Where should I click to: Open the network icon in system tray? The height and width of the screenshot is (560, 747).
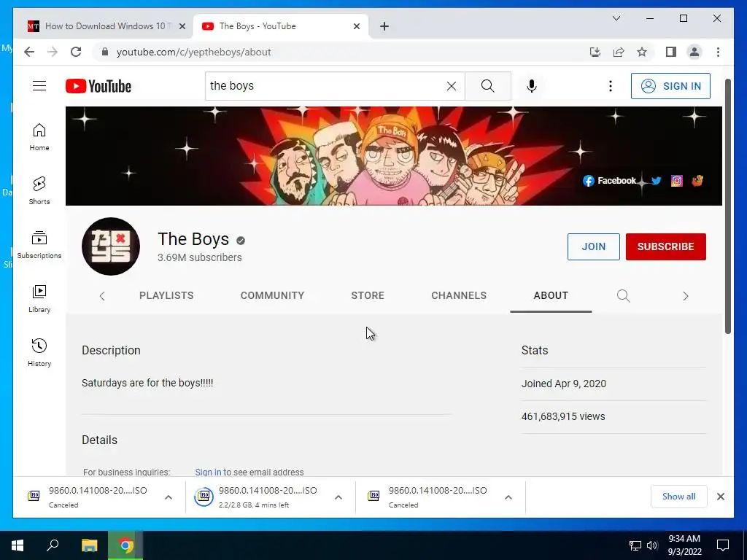(x=635, y=545)
